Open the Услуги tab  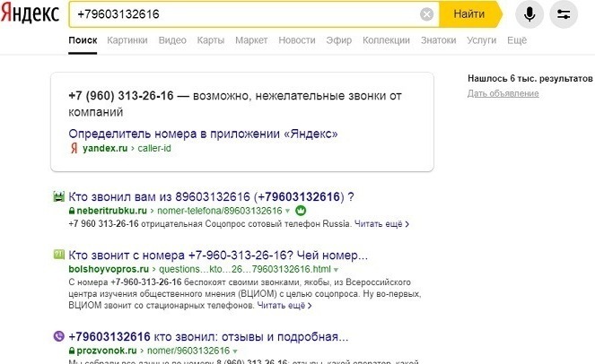tap(482, 40)
